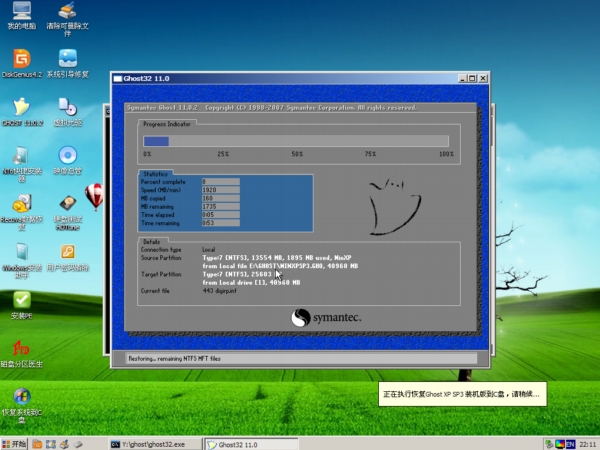The width and height of the screenshot is (600, 450).
Task: Click the 22:11 taskbar clock
Action: pos(587,444)
